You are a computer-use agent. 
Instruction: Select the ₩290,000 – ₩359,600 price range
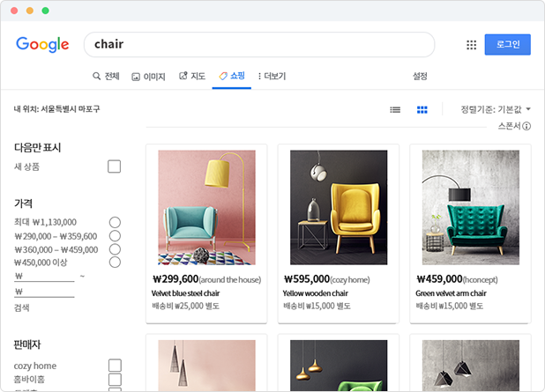[115, 236]
